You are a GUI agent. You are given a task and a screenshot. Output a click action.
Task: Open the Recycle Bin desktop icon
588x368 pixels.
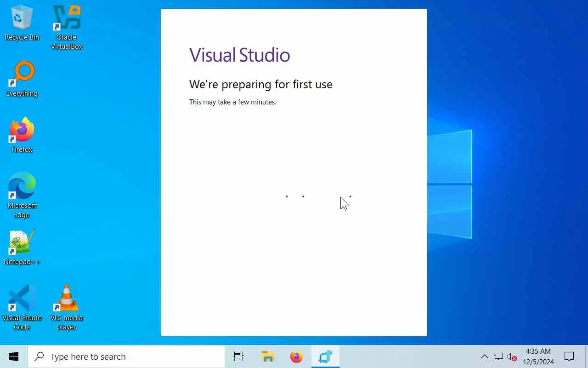coord(22,23)
